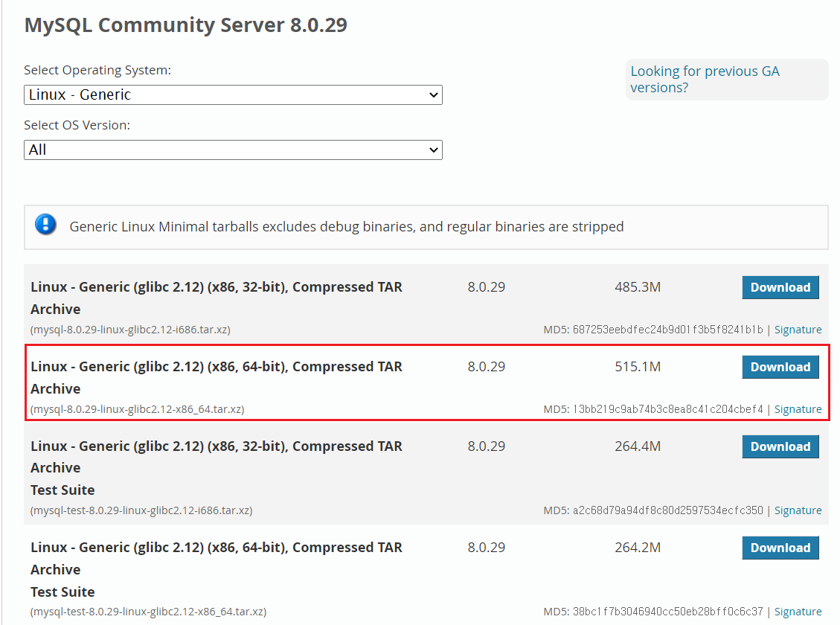Click filename mysql-8.0.29-linux-glibc2.12-x86_64.tar.xz
This screenshot has width=840, height=625.
(x=137, y=409)
